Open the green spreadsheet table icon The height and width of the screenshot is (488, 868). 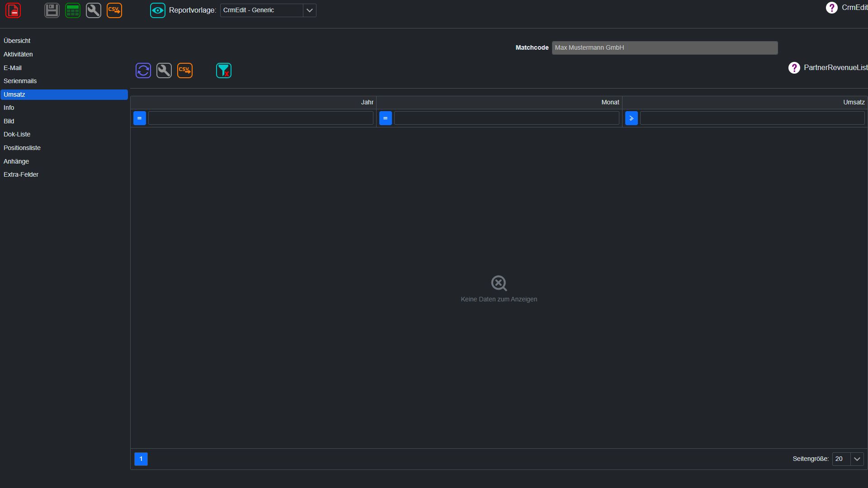73,10
